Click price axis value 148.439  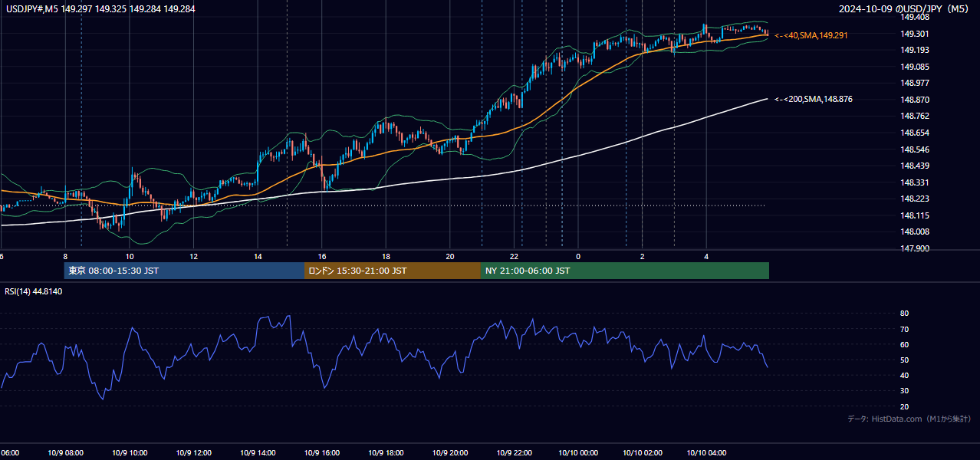[915, 166]
